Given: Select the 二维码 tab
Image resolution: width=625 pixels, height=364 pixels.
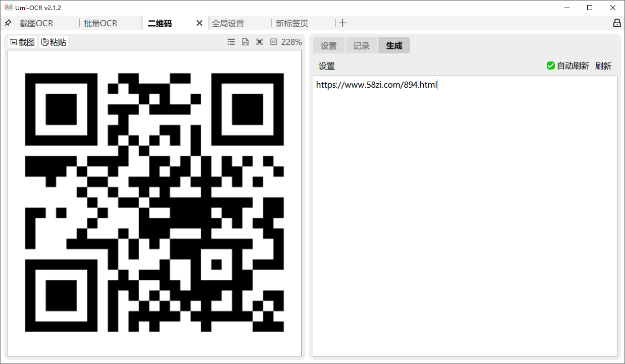Looking at the screenshot, I should coord(160,23).
